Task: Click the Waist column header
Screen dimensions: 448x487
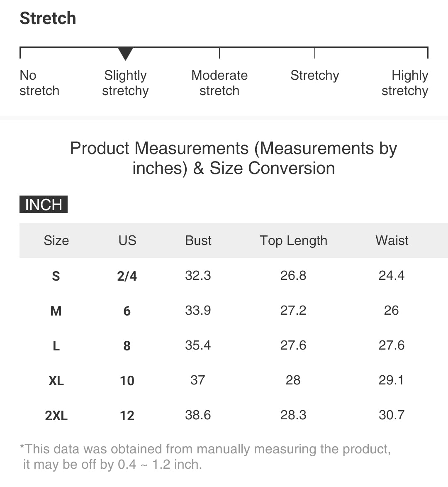Action: [392, 240]
